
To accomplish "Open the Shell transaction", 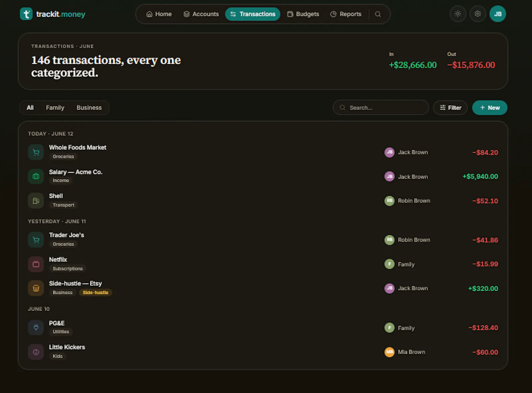I will (263, 201).
